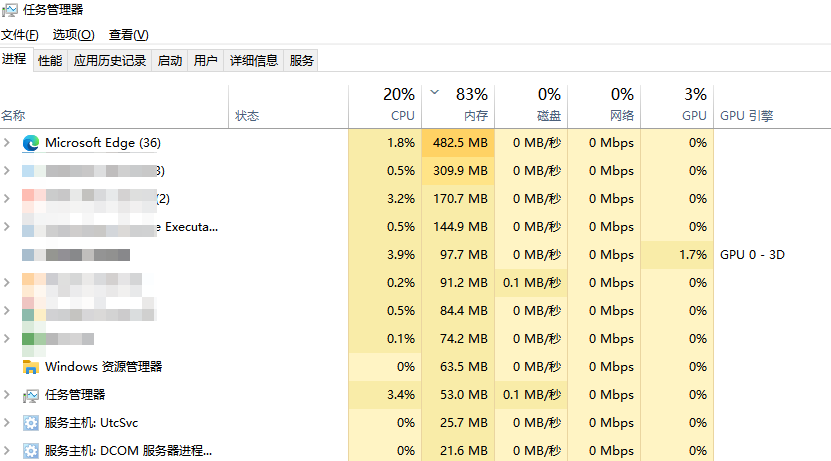Click the 3.4% CPU cell
Viewport: 831px width, 461px height.
click(385, 395)
